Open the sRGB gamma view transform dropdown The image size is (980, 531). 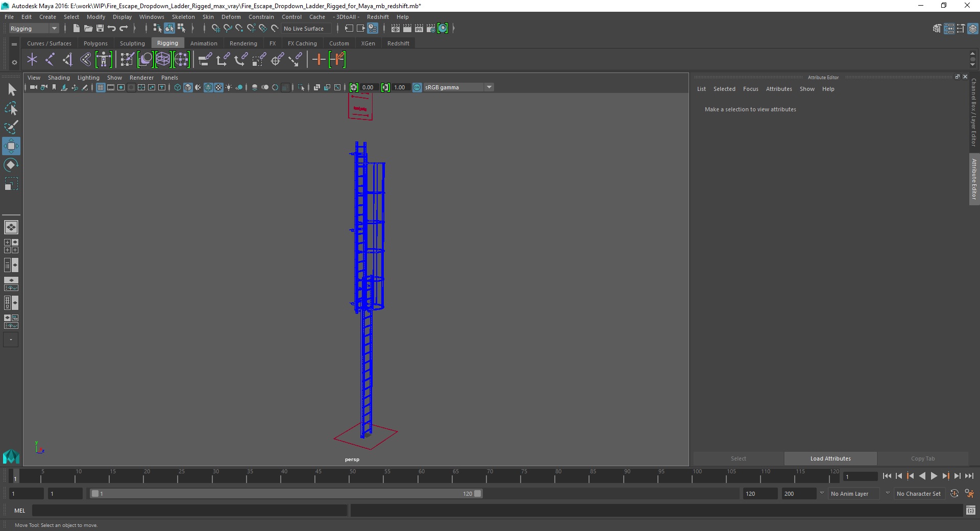point(458,87)
